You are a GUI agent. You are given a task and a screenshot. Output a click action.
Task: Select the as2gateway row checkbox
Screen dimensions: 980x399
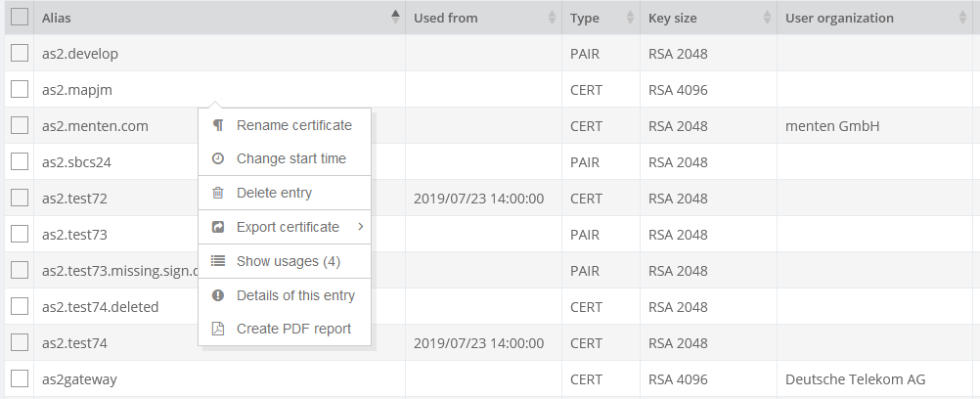click(19, 378)
